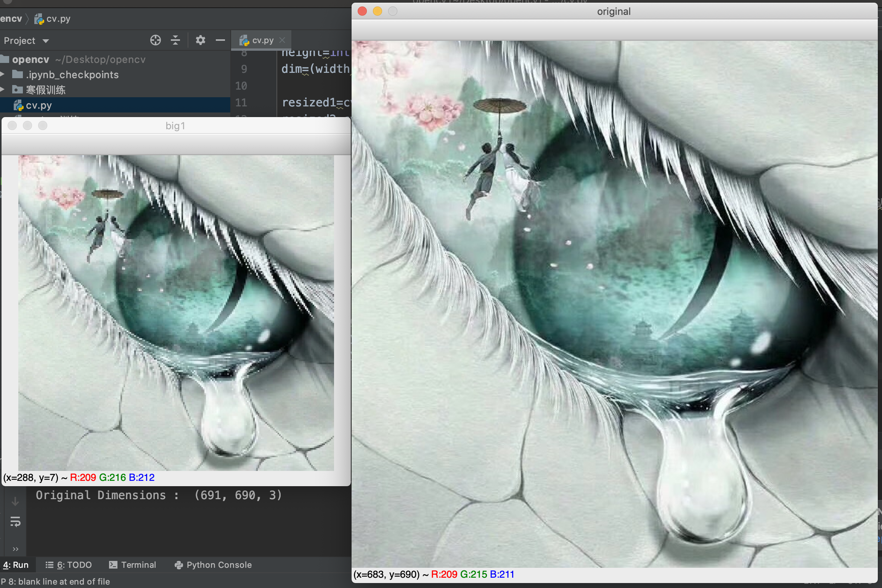Click the collapse all icon in Project panel
This screenshot has width=882, height=588.
[x=175, y=40]
